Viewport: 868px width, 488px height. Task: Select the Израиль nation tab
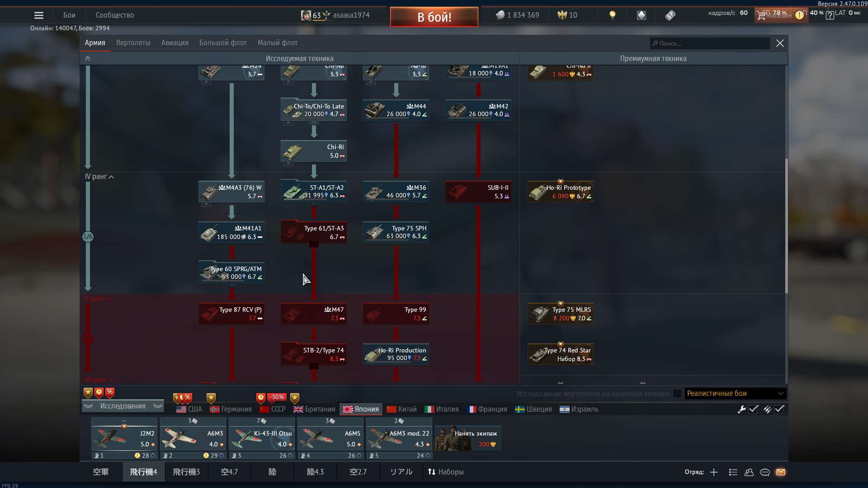(x=579, y=409)
